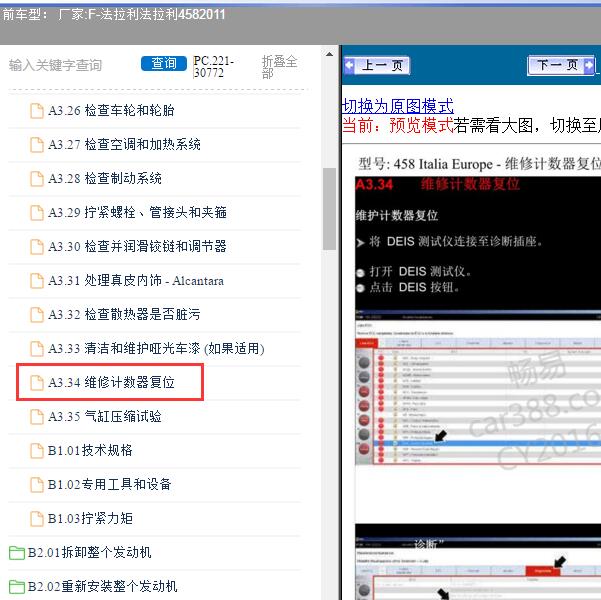The width and height of the screenshot is (601, 600).
Task: Select A3.34 维修计数器复位
Action: coord(111,383)
